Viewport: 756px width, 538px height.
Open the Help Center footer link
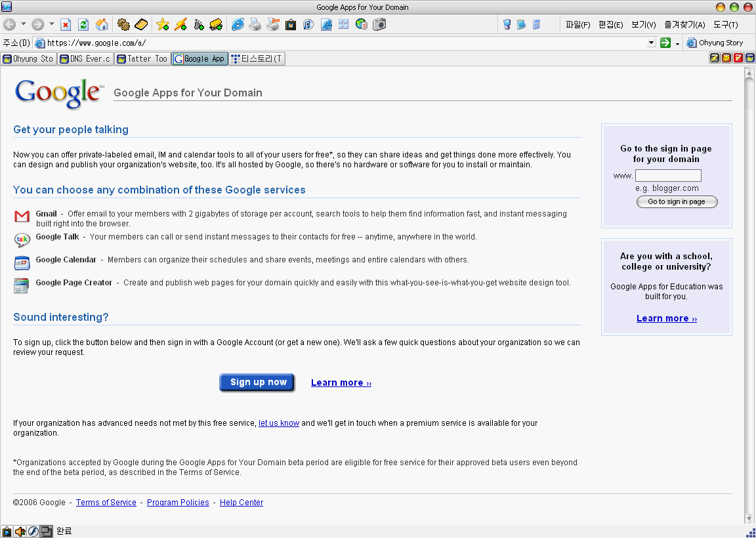tap(241, 503)
